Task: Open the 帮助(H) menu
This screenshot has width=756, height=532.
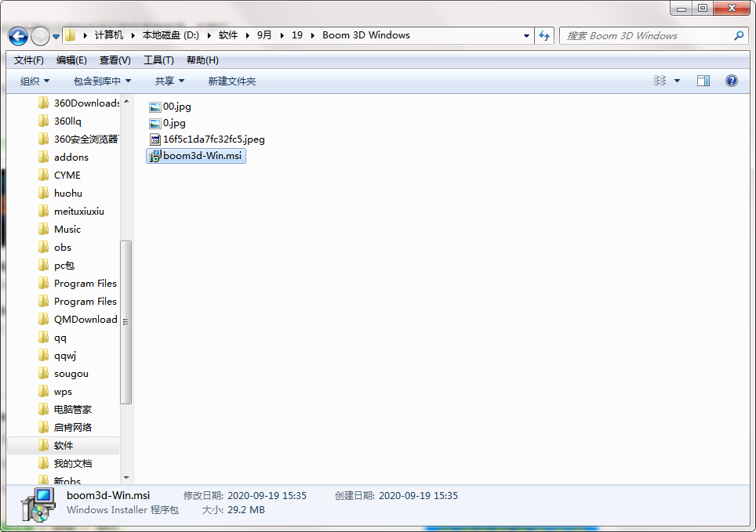Action: [202, 60]
